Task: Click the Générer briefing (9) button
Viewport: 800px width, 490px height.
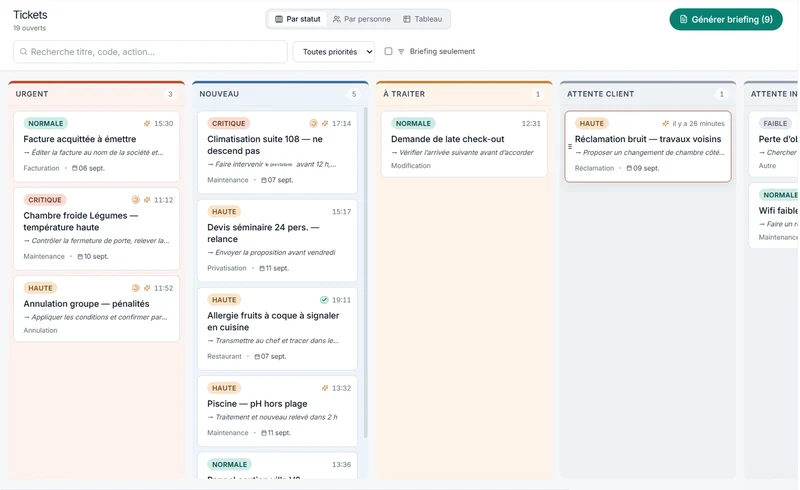Action: point(726,19)
